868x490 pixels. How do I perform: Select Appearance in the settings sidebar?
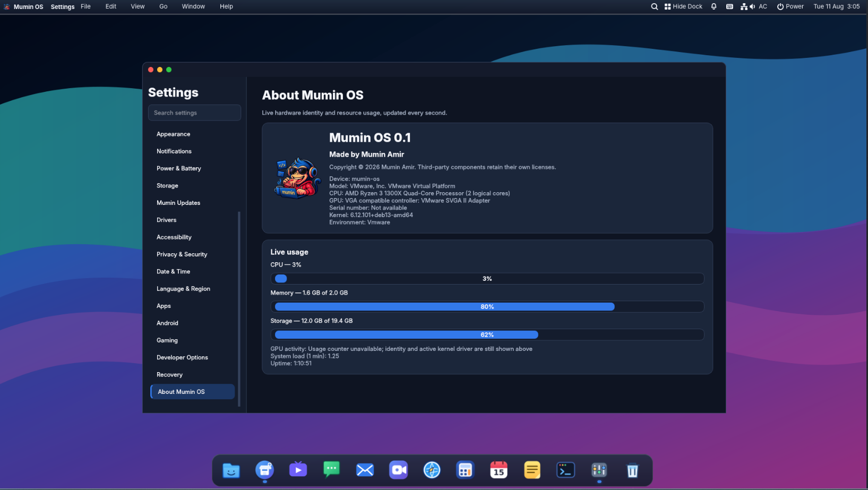point(193,134)
